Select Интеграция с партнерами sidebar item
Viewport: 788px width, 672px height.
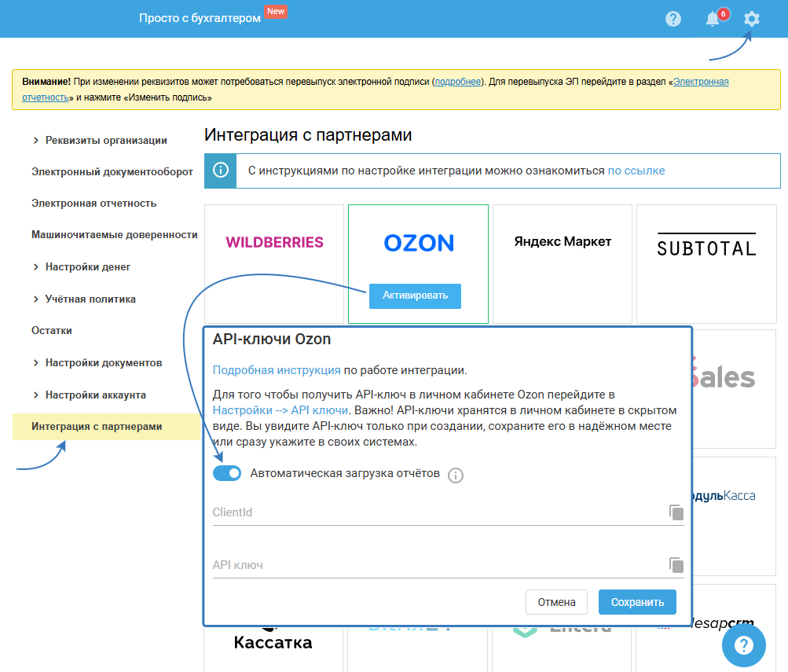107,427
